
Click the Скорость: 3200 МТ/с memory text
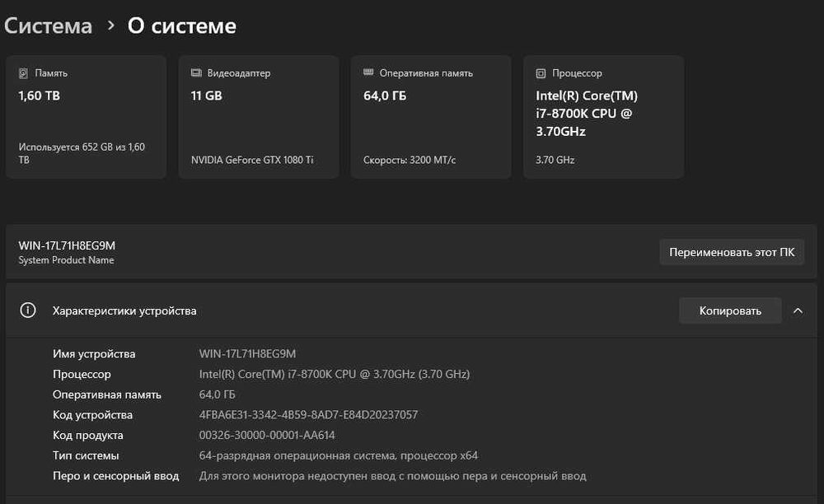pyautogui.click(x=410, y=160)
